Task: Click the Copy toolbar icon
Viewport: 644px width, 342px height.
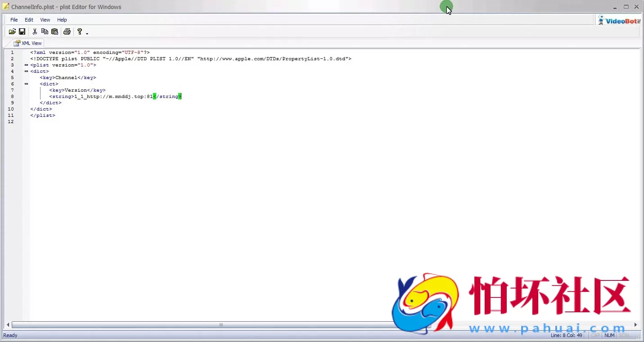Action: click(45, 31)
